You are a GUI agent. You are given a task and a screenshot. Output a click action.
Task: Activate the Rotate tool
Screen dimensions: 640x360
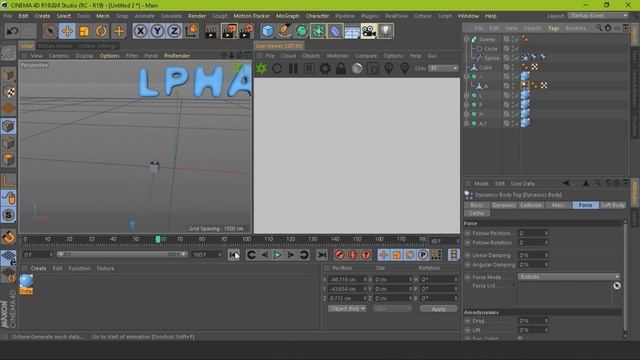pos(101,31)
